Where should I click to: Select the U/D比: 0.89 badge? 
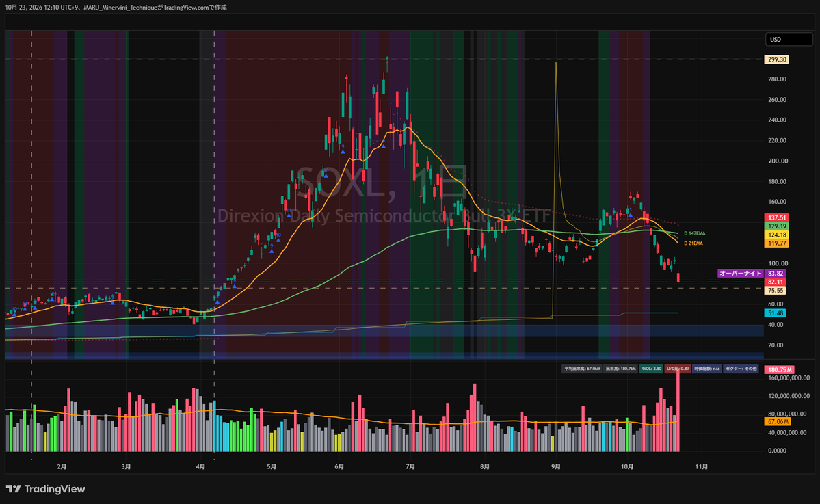678,369
